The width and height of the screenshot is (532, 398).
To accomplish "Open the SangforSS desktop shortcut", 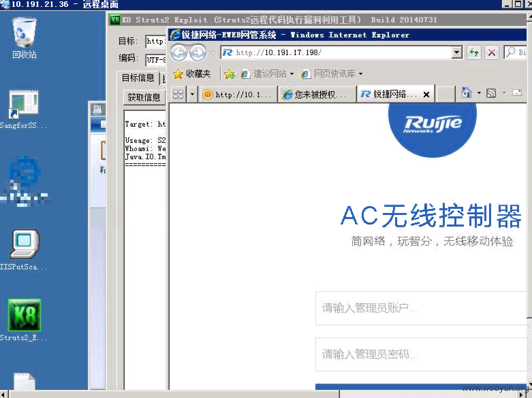I will [x=24, y=110].
